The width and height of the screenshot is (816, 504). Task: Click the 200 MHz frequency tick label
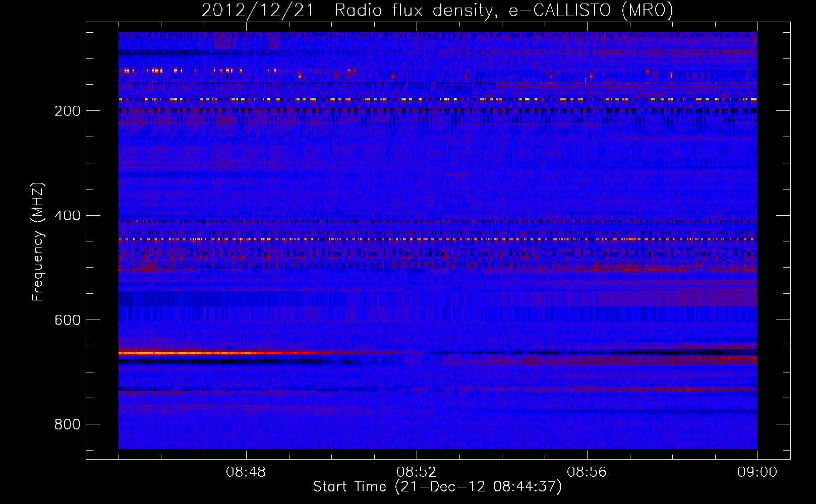pyautogui.click(x=68, y=111)
